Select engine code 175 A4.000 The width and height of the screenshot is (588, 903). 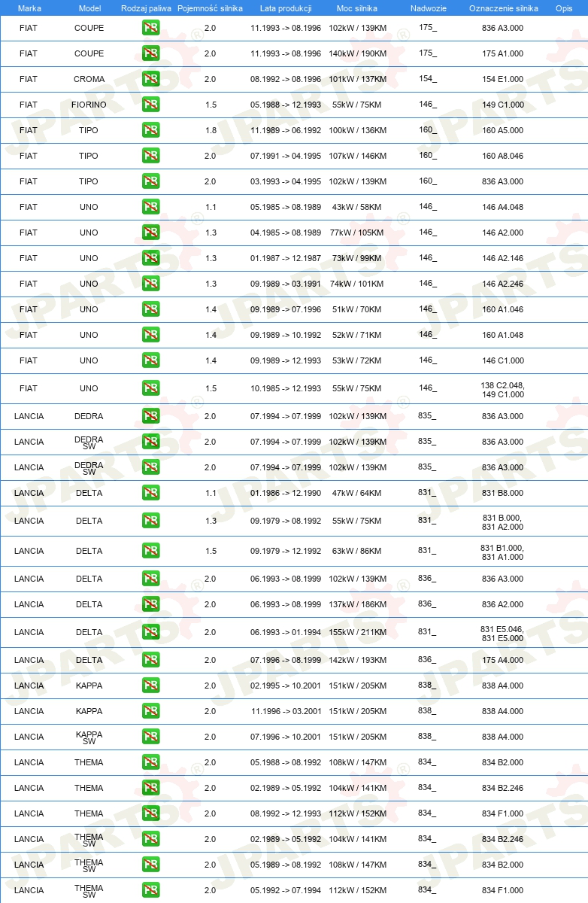503,660
